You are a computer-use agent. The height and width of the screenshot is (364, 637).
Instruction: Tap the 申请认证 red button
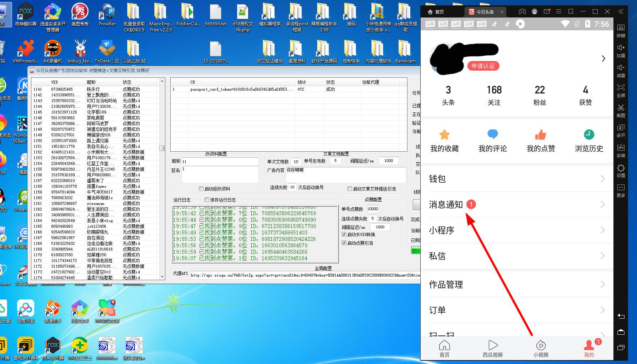pyautogui.click(x=483, y=66)
